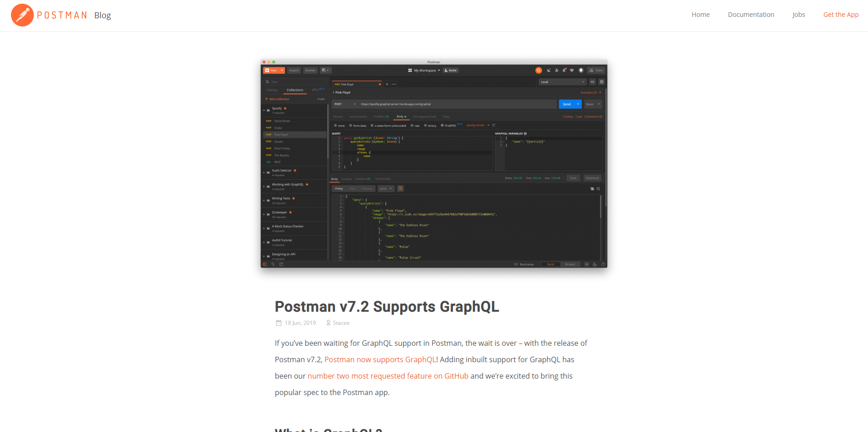The image size is (868, 432).
Task: Open the wrench settings icon in the app header
Action: [557, 70]
